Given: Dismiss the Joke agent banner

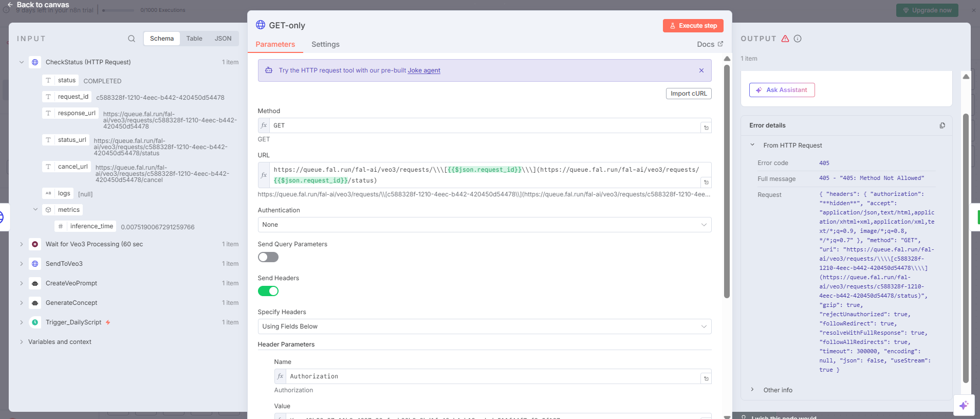Looking at the screenshot, I should click(701, 70).
